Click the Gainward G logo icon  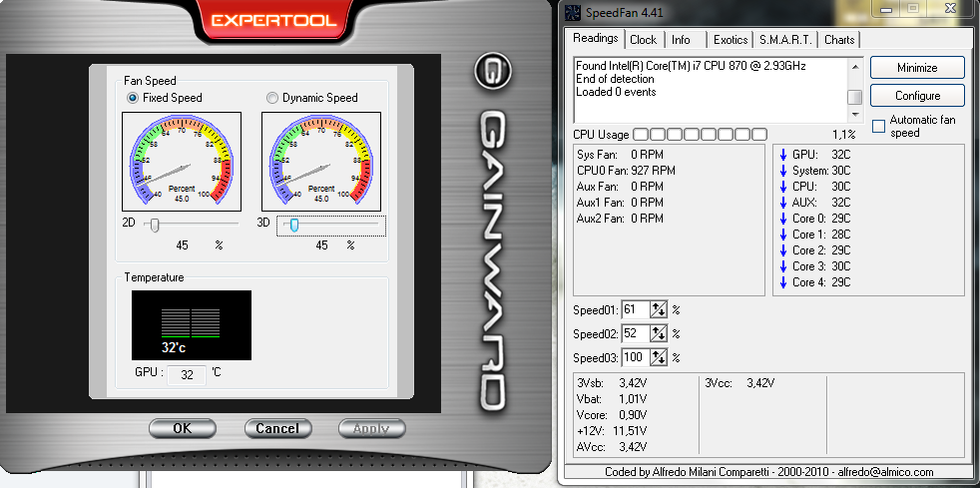pyautogui.click(x=493, y=71)
